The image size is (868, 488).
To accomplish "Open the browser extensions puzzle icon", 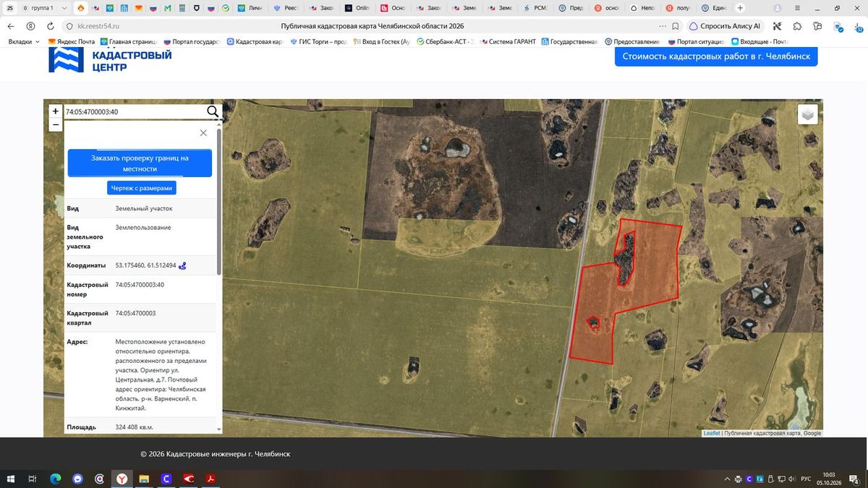I will pos(797,26).
